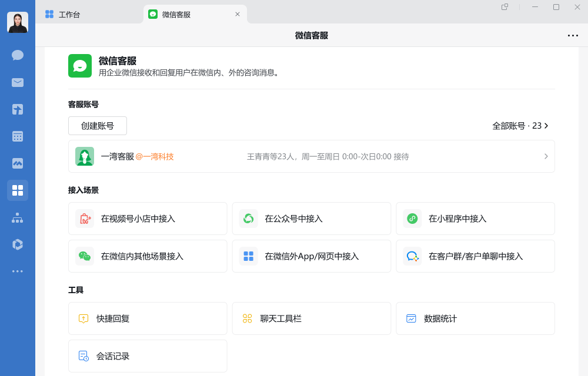The image size is (588, 376).
Task: Open 数据统计 tool
Action: pos(475,318)
